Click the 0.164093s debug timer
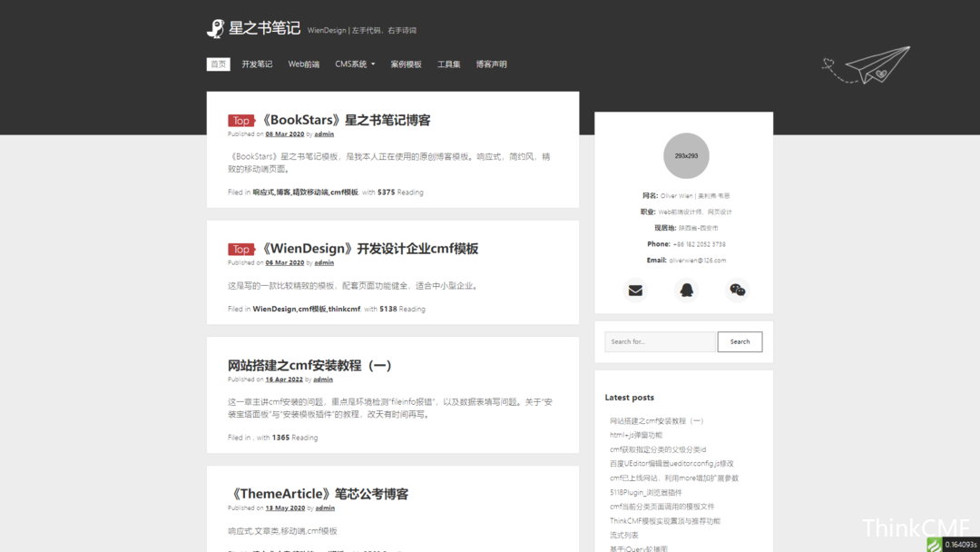Screen dimensions: 980x552 961,545
